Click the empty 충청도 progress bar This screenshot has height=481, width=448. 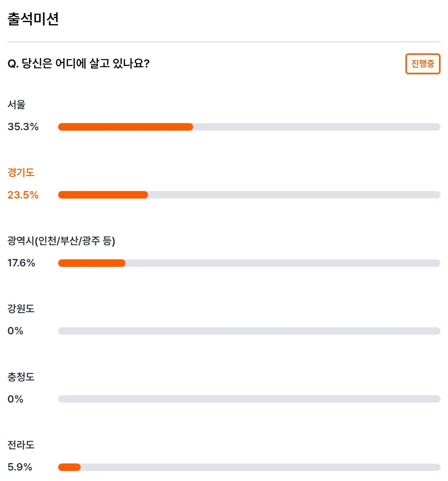coord(249,399)
